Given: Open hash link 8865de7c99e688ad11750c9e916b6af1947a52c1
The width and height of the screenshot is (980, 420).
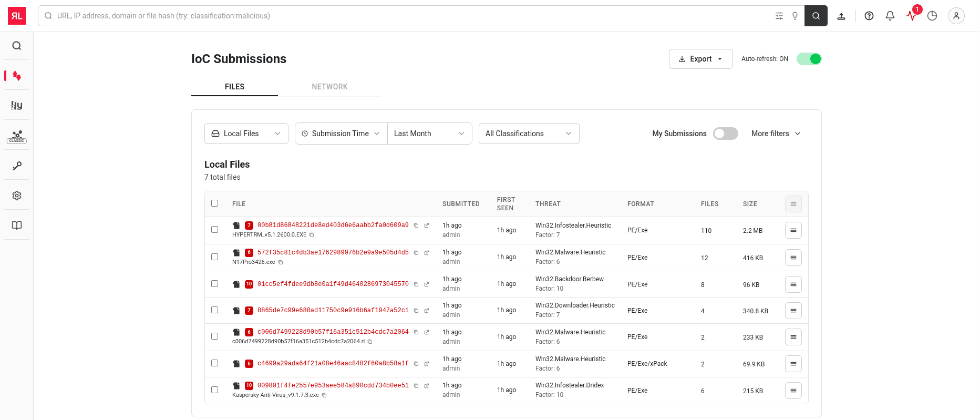Looking at the screenshot, I should coord(333,310).
